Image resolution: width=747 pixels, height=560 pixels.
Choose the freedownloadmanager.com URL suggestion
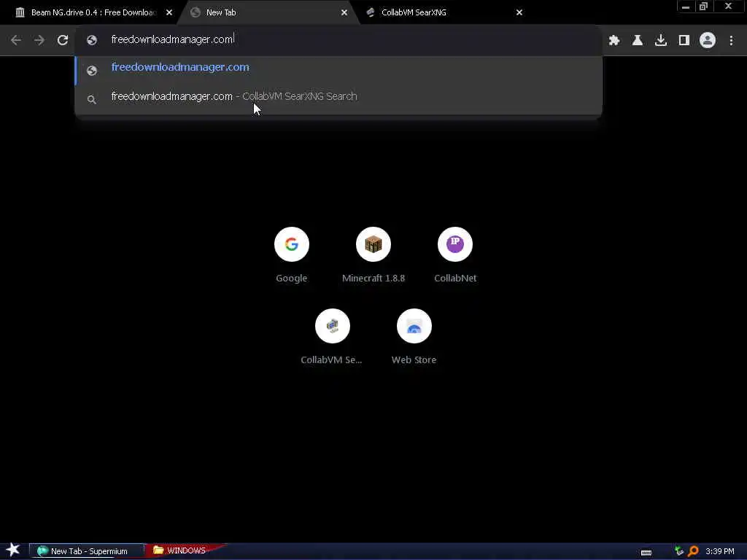click(x=338, y=69)
